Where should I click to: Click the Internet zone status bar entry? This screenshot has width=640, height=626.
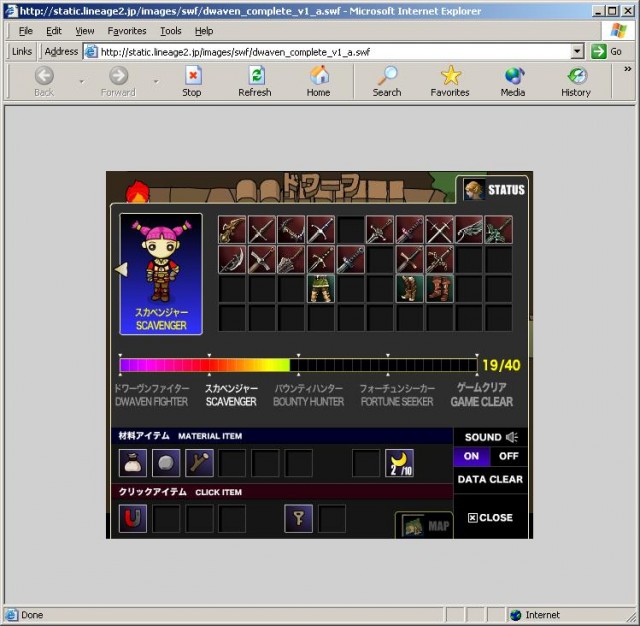[536, 615]
